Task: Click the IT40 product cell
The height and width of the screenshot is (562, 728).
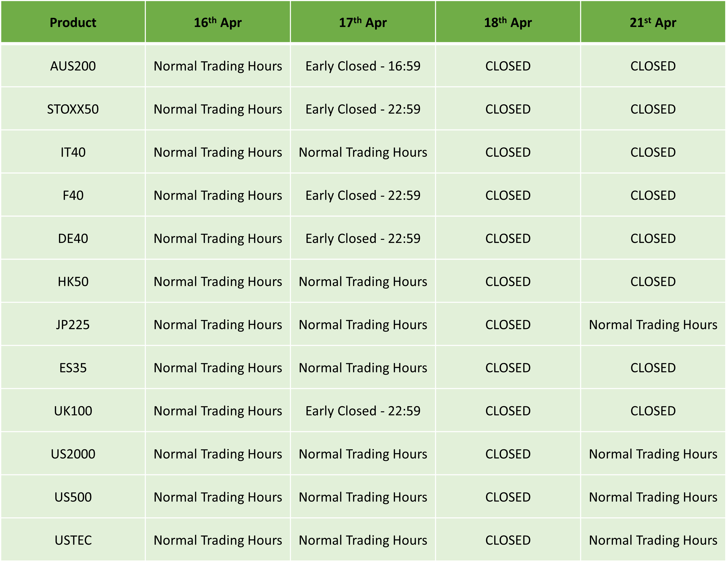Action: pyautogui.click(x=73, y=152)
